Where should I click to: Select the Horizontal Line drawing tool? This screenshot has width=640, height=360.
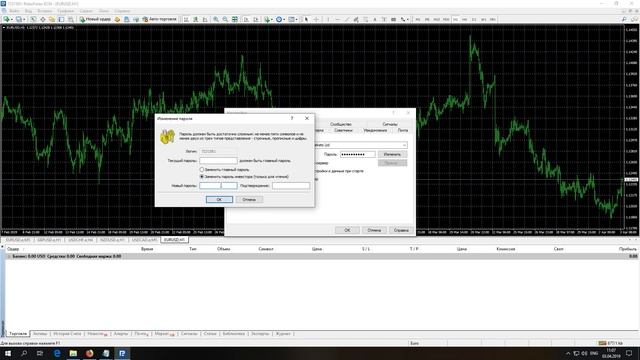[x=338, y=19]
